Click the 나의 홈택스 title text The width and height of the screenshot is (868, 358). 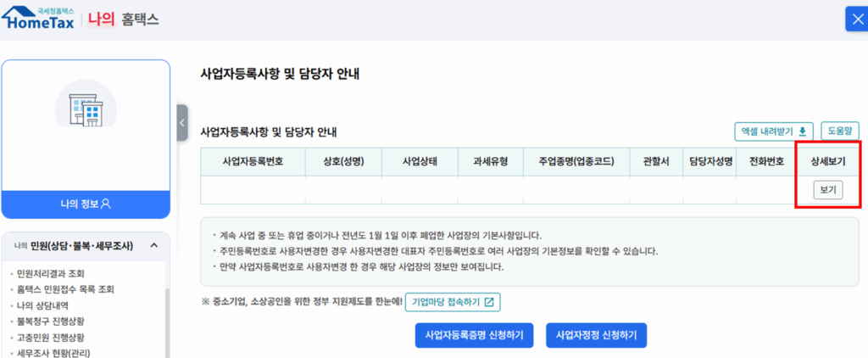coord(124,20)
